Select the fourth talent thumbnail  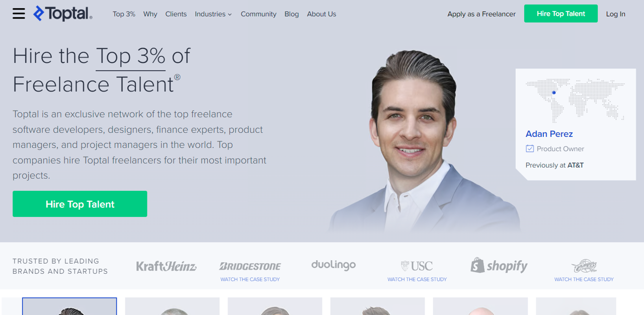(377, 306)
